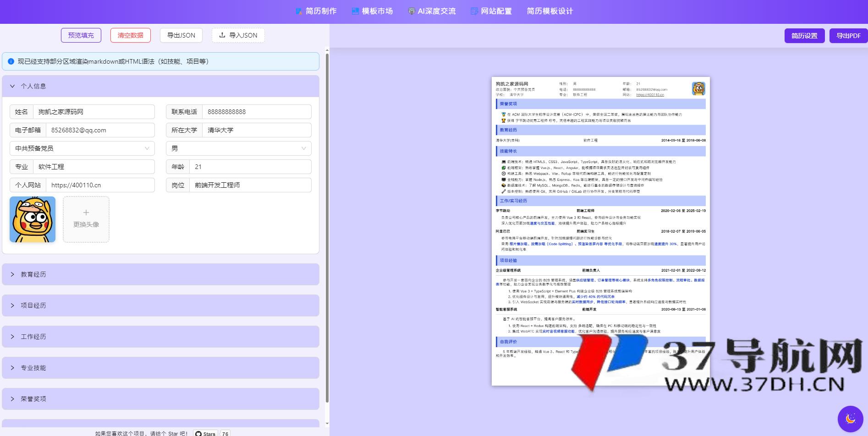Toggle dark mode moon icon
This screenshot has height=436, width=868.
(x=850, y=419)
